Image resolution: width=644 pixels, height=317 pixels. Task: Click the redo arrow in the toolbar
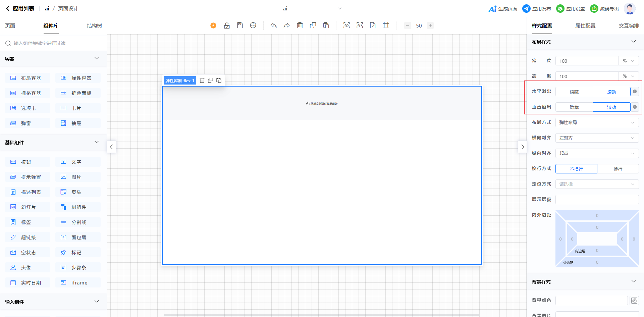287,25
